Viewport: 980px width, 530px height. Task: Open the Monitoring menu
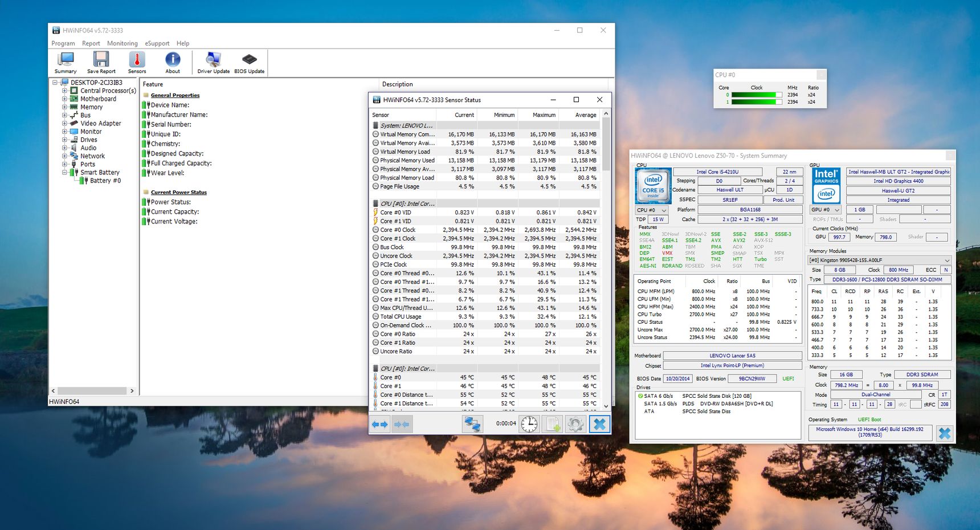click(122, 43)
